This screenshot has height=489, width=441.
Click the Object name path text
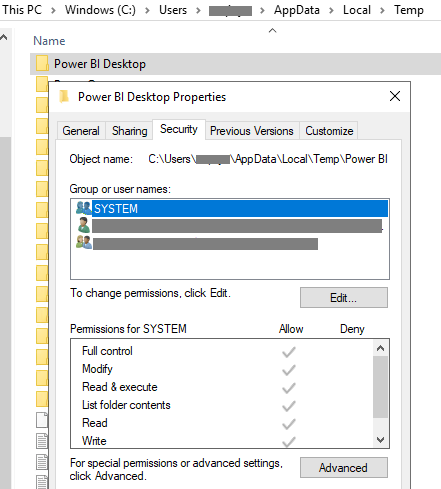268,159
